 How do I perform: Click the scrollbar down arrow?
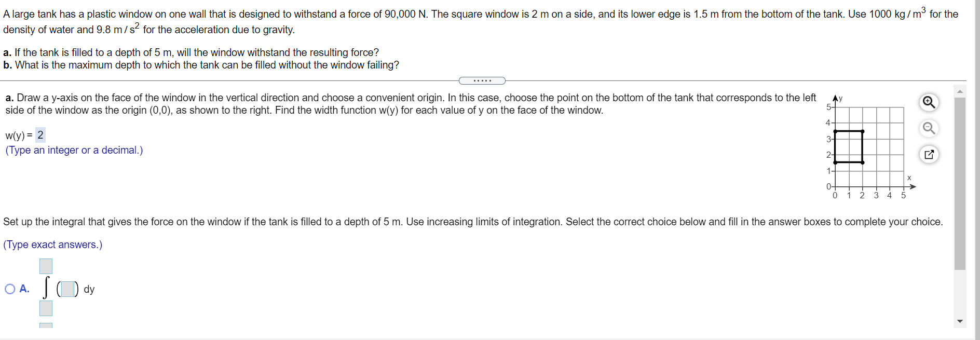960,321
